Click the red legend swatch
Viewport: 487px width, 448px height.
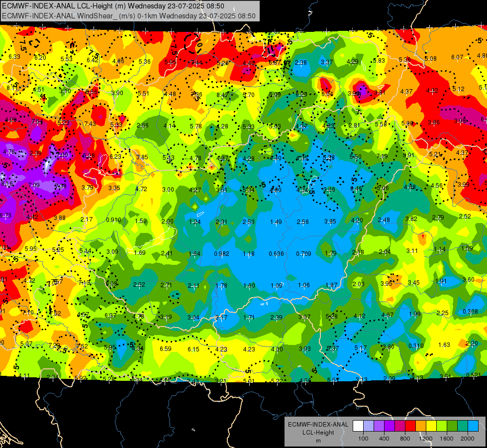point(410,426)
